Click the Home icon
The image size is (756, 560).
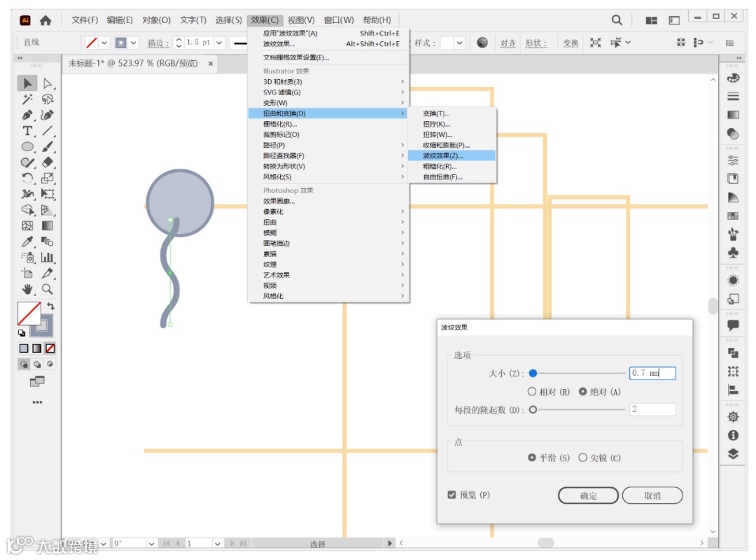coord(45,20)
